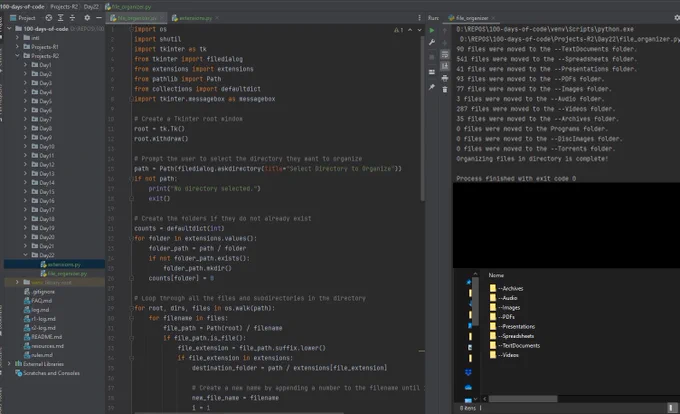The image size is (680, 414).
Task: Select Day15 folder in project tree
Action: [43, 192]
